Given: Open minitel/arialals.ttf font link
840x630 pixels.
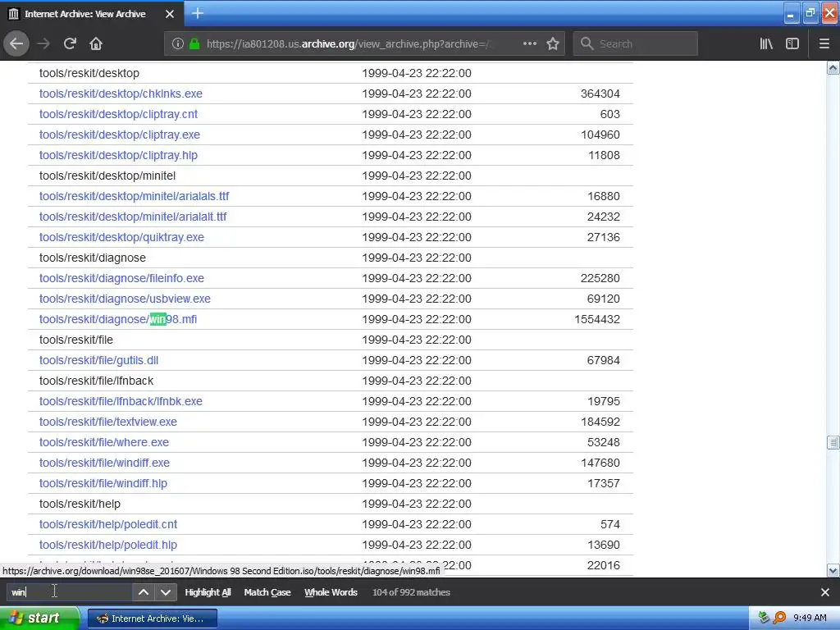Looking at the screenshot, I should click(x=134, y=196).
